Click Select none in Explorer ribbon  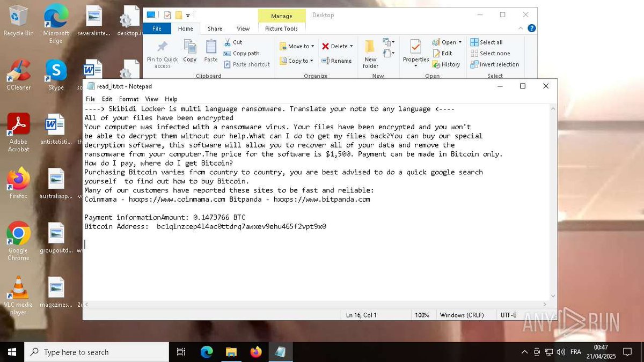pos(491,54)
